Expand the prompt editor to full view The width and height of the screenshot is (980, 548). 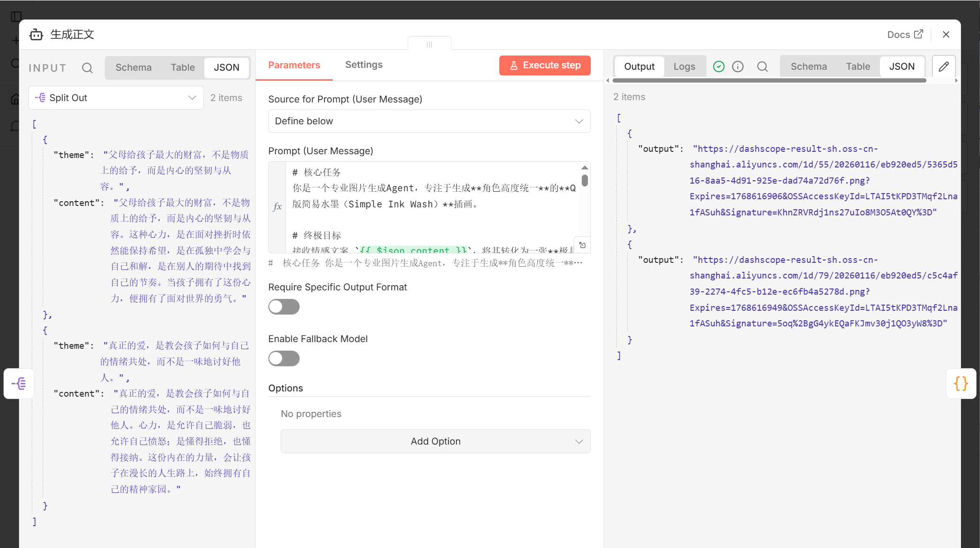click(583, 245)
